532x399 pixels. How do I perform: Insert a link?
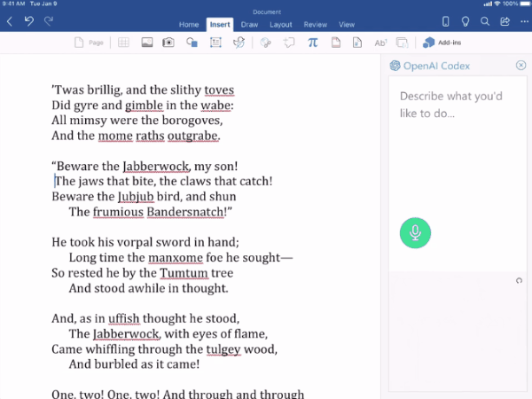point(266,43)
